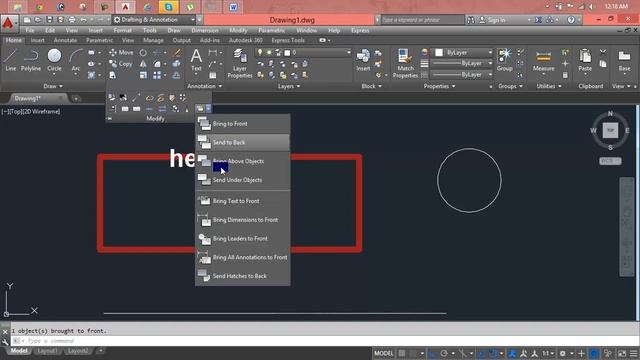The image size is (640, 360).
Task: Click the Send Hatches to Back icon
Action: pyautogui.click(x=204, y=276)
